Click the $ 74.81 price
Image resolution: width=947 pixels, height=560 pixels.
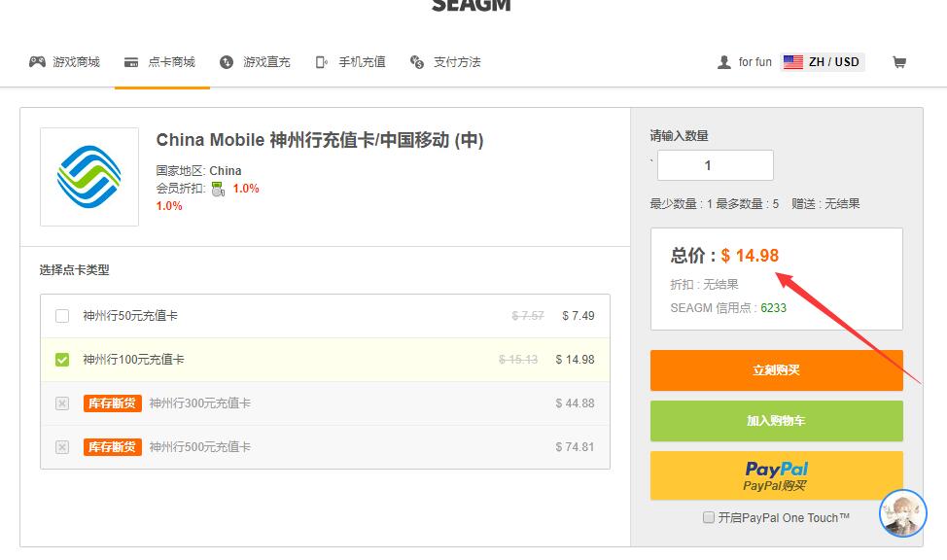[x=575, y=447]
